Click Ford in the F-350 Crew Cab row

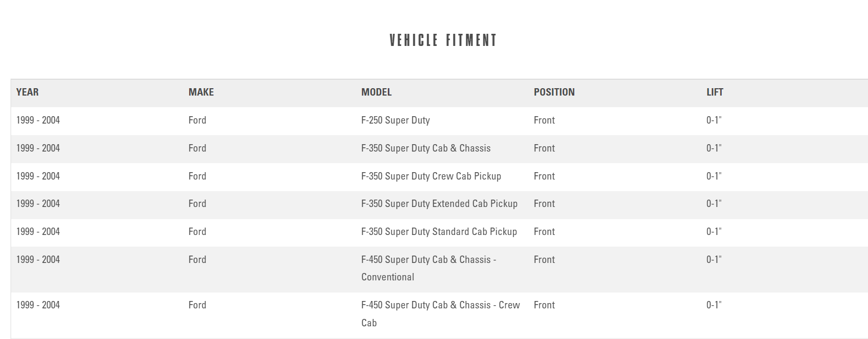click(197, 176)
